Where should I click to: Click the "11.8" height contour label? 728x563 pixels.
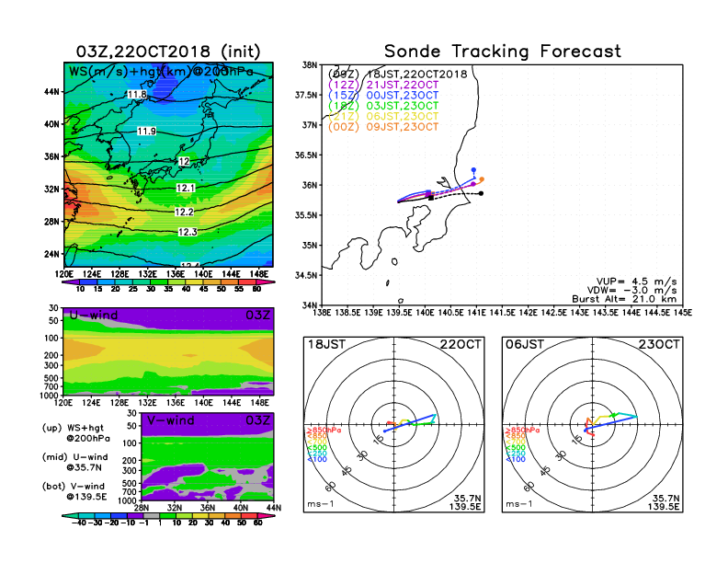pos(138,95)
